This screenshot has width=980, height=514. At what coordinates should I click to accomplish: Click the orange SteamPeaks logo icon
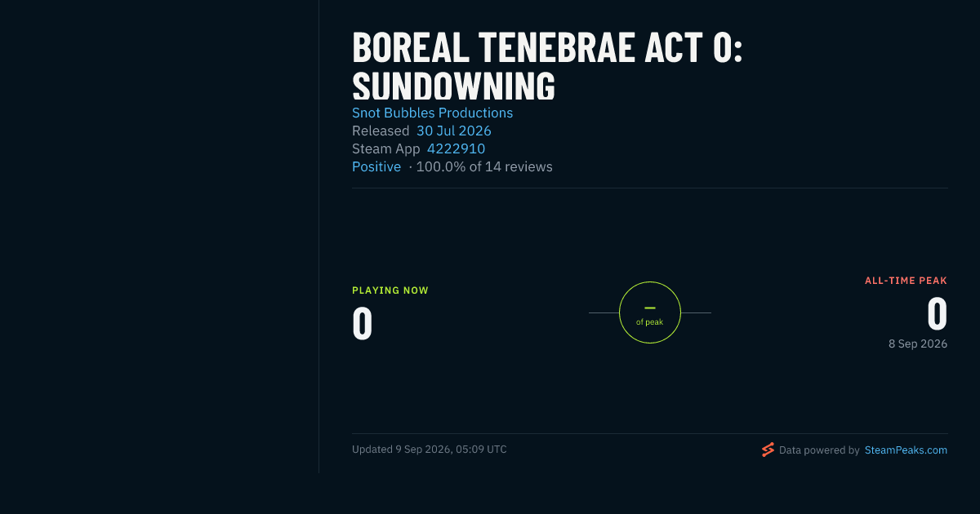click(x=768, y=450)
